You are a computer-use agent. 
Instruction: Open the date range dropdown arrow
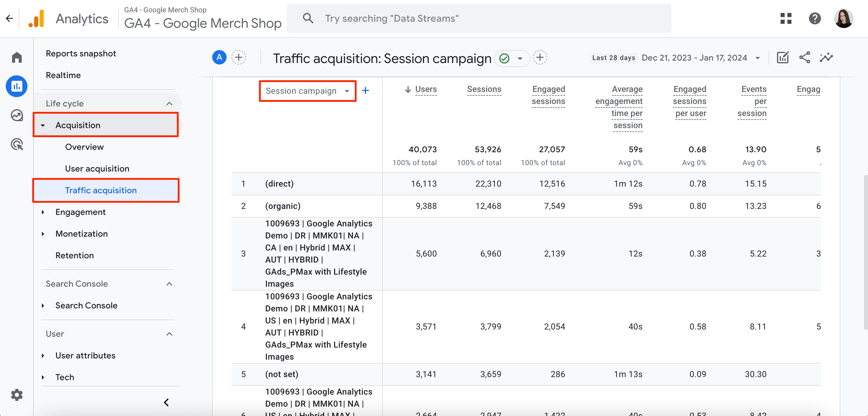click(758, 58)
